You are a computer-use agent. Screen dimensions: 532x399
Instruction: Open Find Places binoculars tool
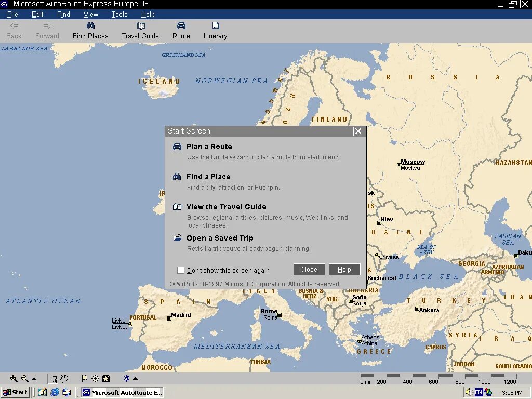click(90, 31)
